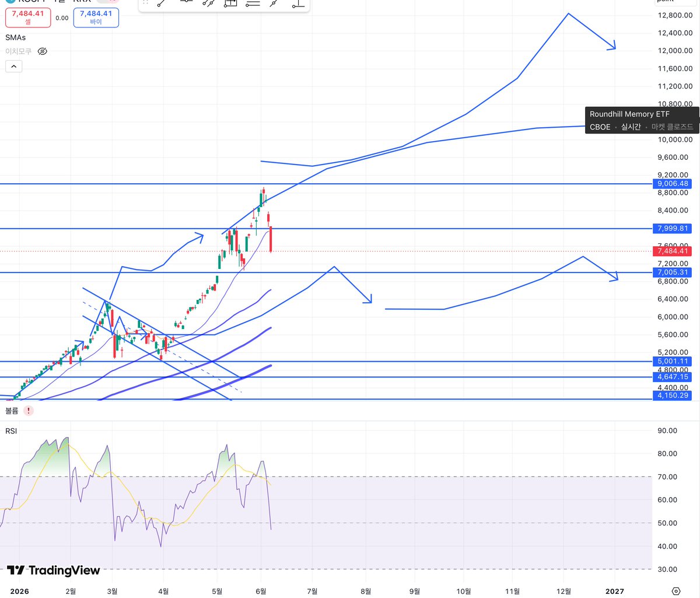Click the 12월 label on the time axis
The height and width of the screenshot is (598, 700).
[564, 591]
